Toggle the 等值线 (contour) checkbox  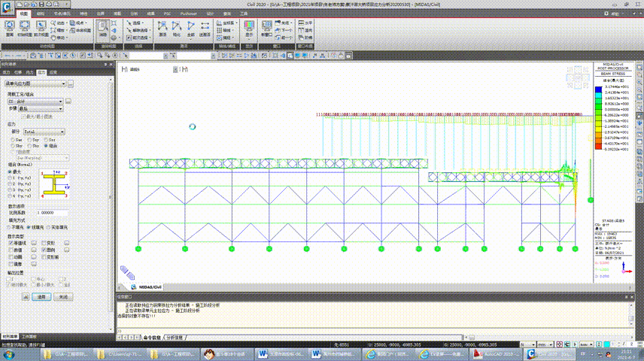point(11,243)
